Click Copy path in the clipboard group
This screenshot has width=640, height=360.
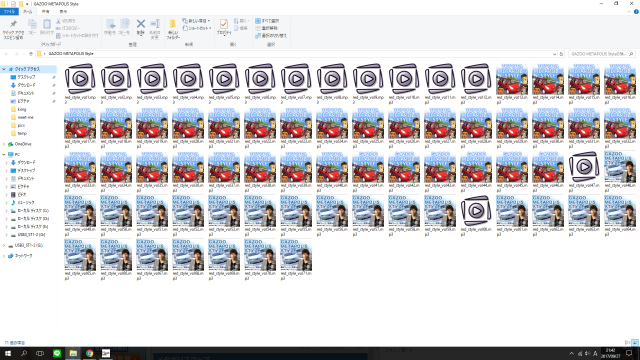[x=68, y=28]
